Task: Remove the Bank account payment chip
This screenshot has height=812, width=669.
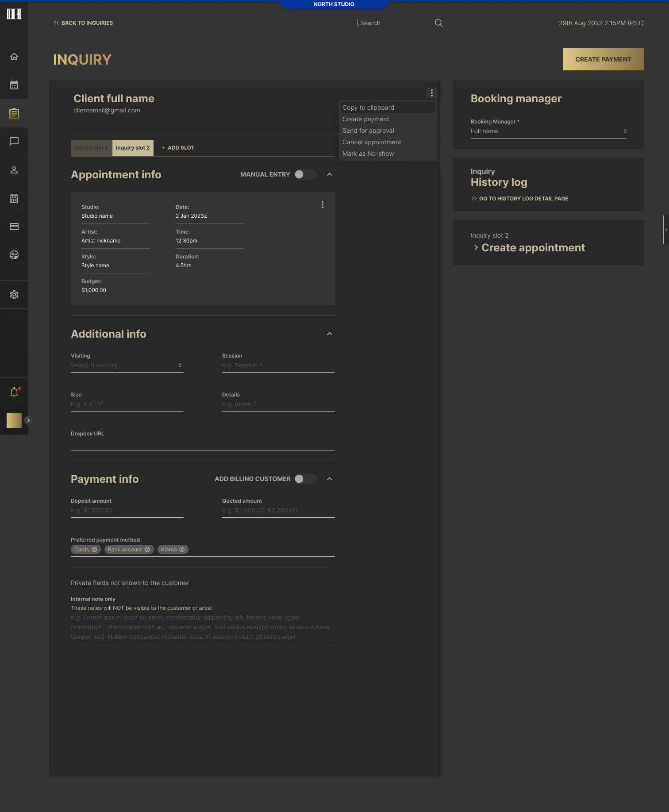Action: (147, 550)
